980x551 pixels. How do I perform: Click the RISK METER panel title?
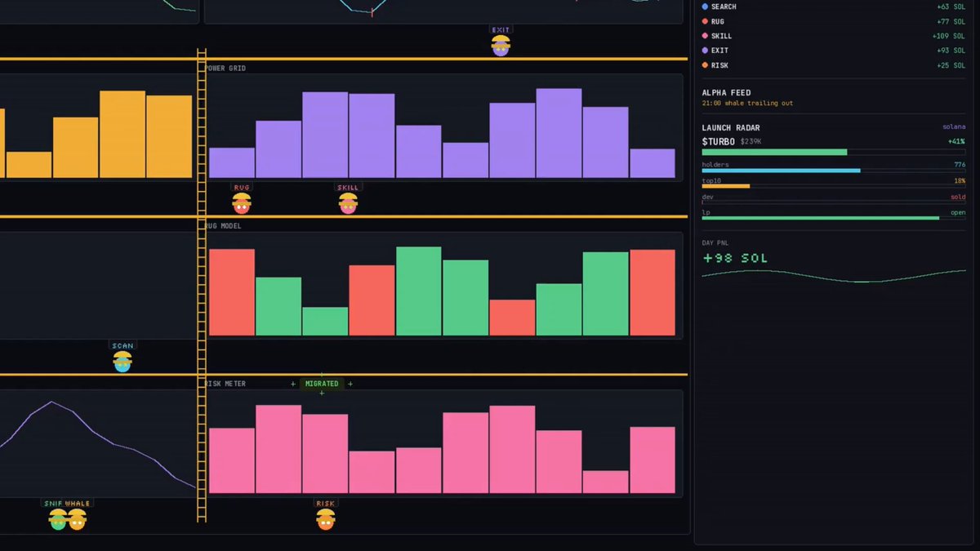point(225,384)
